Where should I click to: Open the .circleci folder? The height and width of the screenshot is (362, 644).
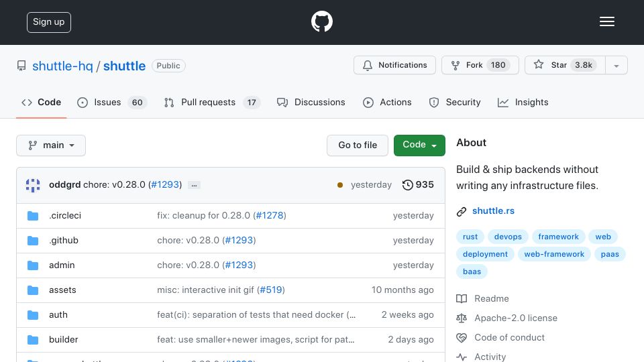[x=65, y=215]
